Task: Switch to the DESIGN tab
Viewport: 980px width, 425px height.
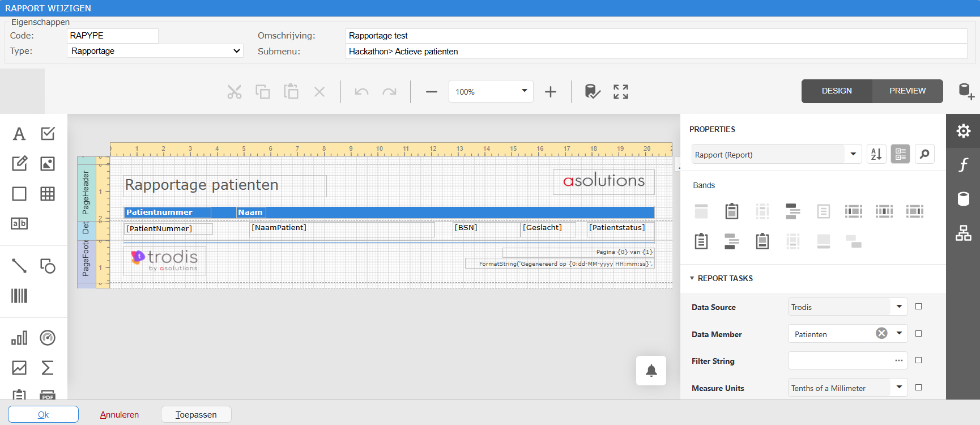Action: coord(837,91)
